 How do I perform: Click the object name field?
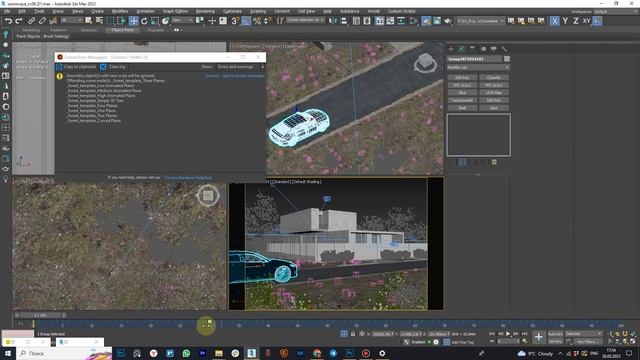[x=475, y=59]
